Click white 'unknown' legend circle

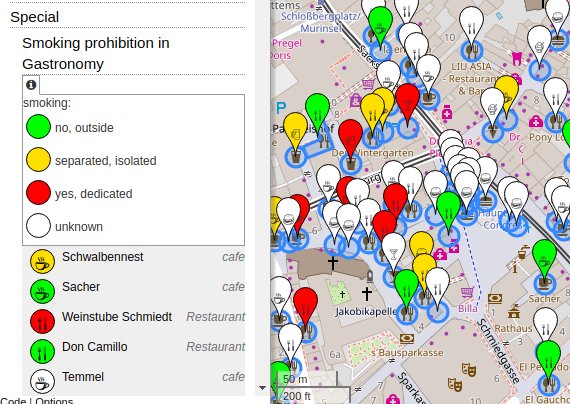point(38,225)
